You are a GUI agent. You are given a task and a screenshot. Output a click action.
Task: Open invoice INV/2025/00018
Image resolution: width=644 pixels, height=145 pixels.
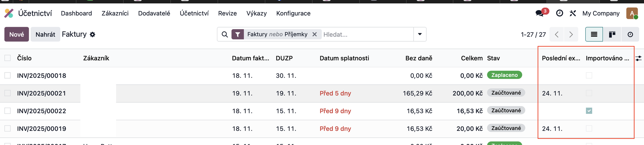[x=42, y=76]
